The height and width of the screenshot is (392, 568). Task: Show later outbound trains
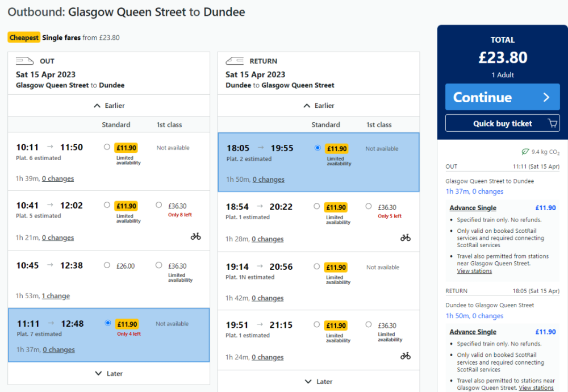(108, 373)
